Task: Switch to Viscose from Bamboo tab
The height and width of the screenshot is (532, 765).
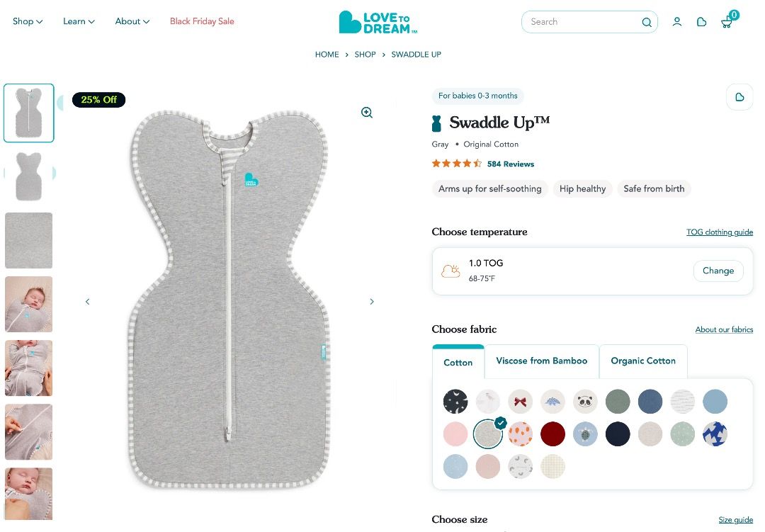Action: point(542,361)
